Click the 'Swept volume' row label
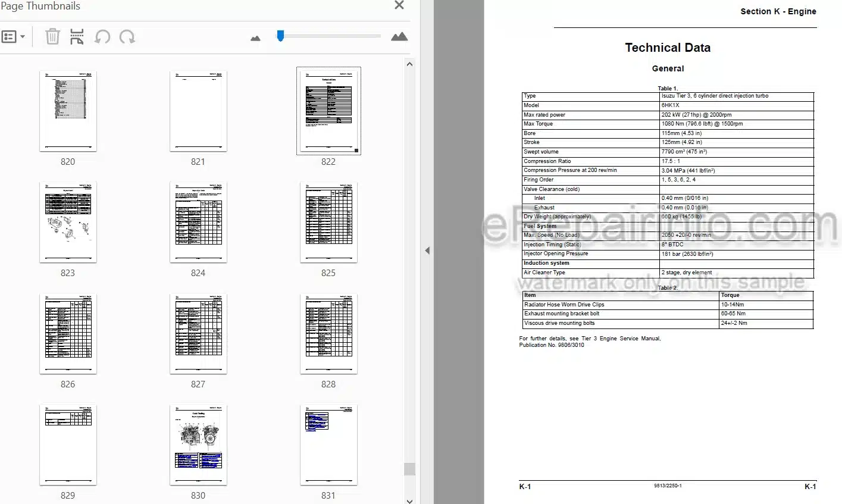The height and width of the screenshot is (504, 842). tap(541, 152)
